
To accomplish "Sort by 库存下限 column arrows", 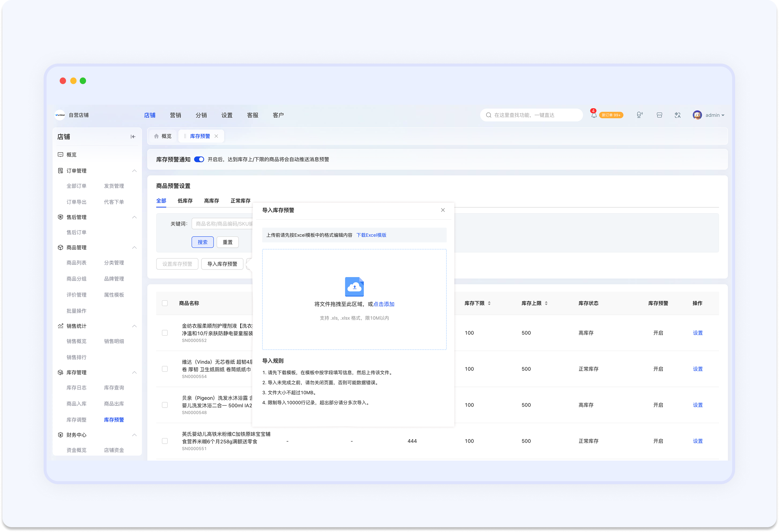I will [489, 303].
